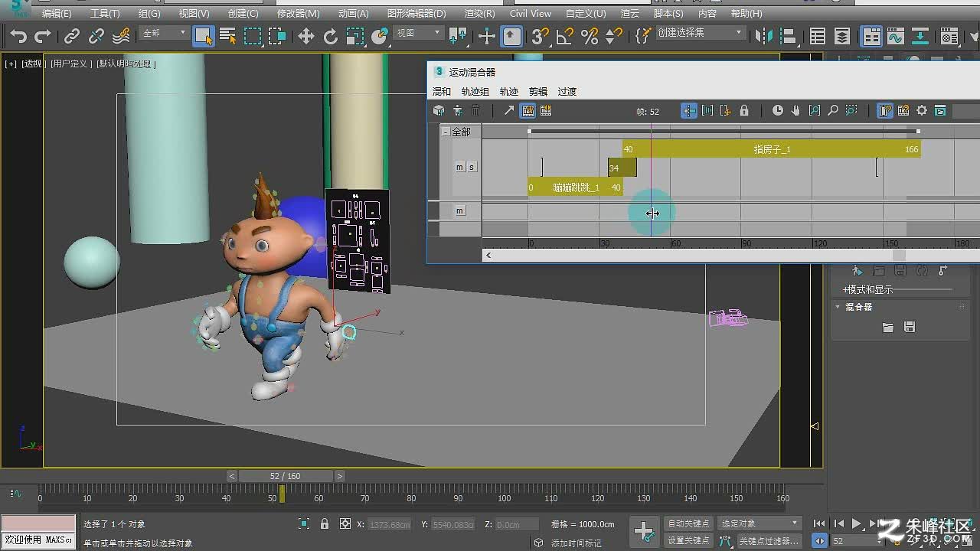The width and height of the screenshot is (980, 551).
Task: Open the 选定对象 key target dropdown
Action: 759,523
